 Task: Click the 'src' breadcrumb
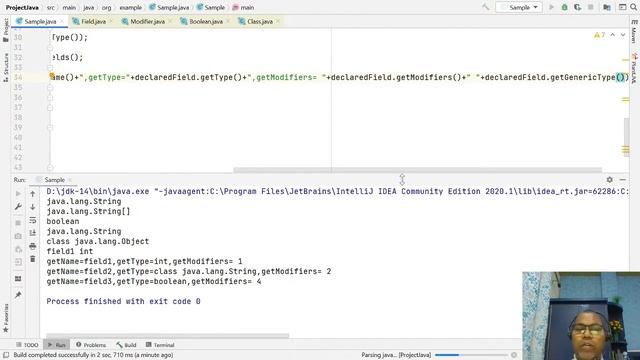pos(51,7)
